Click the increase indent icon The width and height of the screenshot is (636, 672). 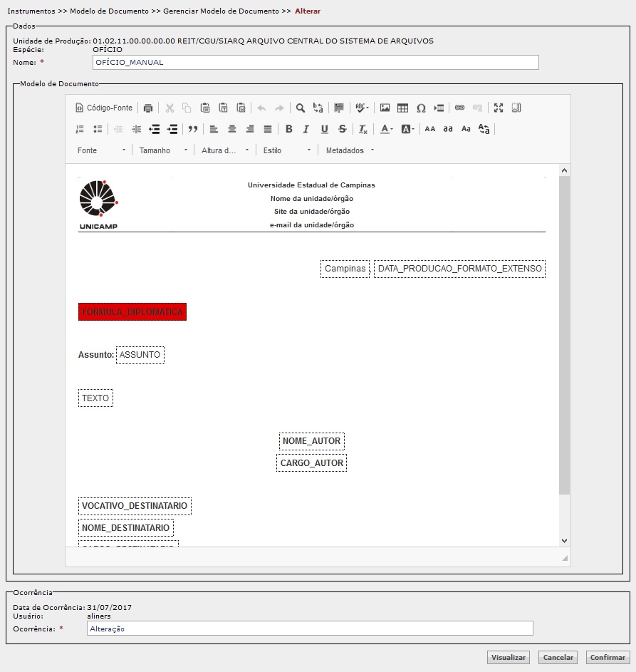pos(137,129)
